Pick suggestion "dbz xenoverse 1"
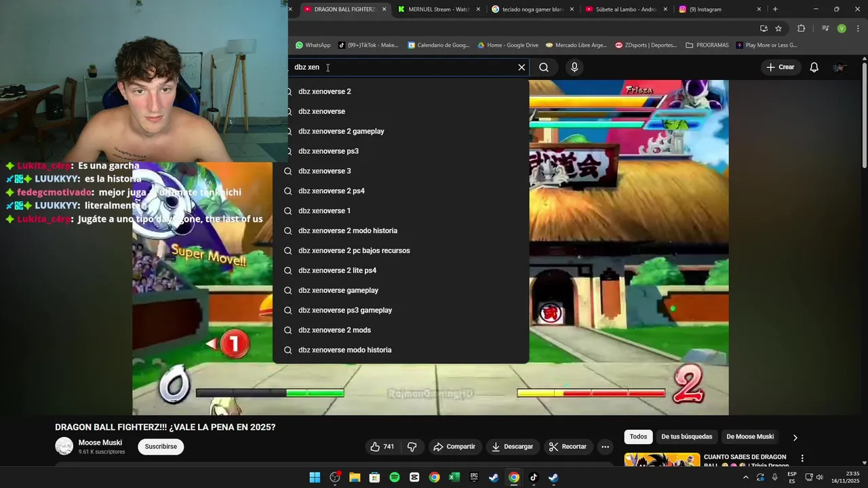The image size is (868, 488). 401,211
